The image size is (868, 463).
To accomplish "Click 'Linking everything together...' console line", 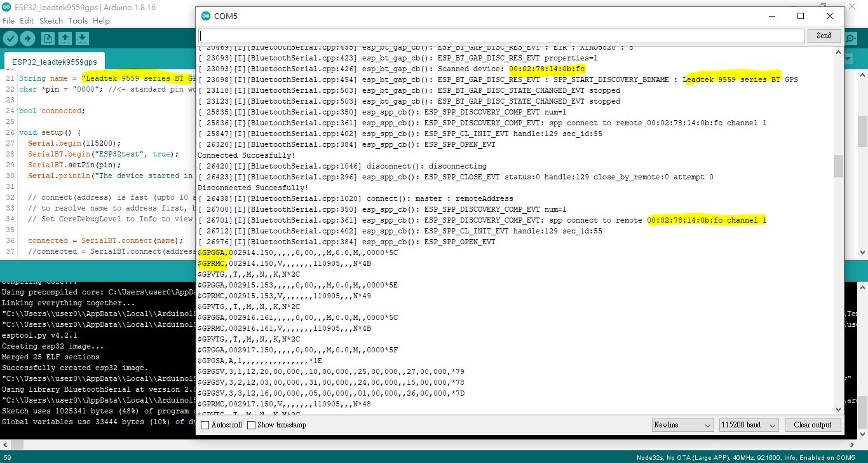I will 69,303.
